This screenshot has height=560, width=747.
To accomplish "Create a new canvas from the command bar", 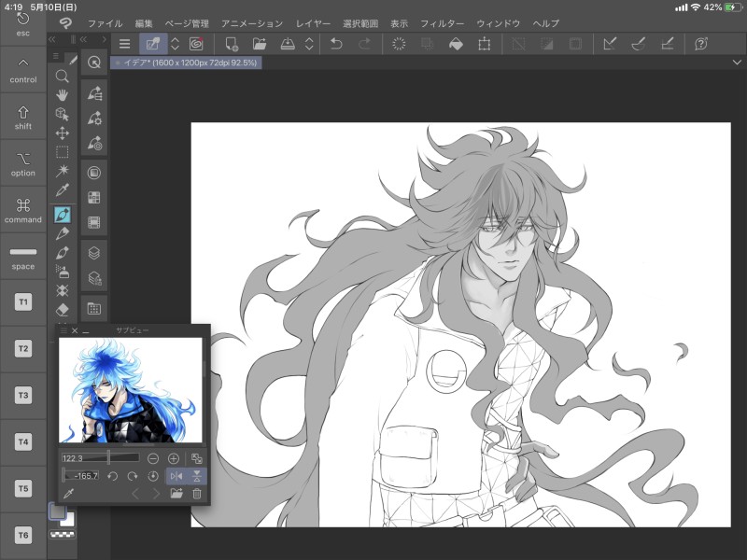I will 232,44.
